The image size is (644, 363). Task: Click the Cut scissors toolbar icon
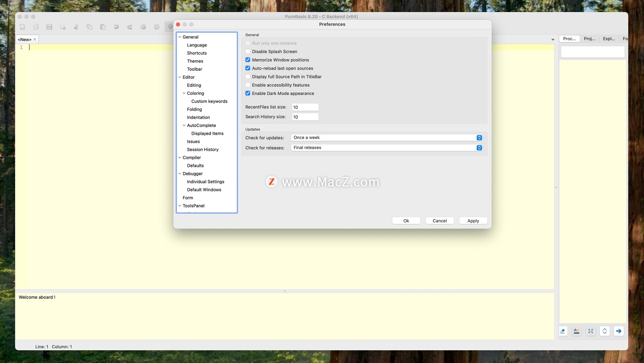click(x=76, y=27)
